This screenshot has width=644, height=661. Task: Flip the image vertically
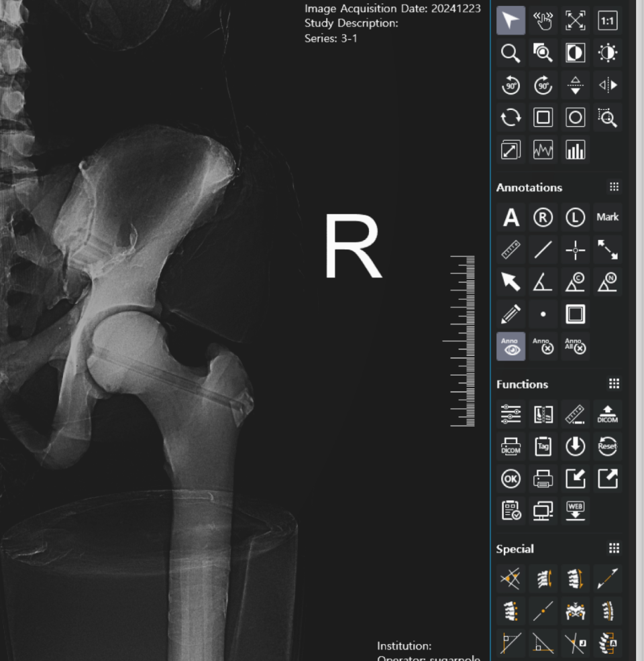point(576,85)
